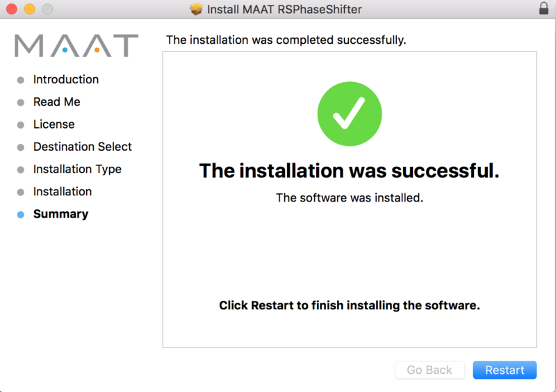556x392 pixels.
Task: Click the "Install MAAT RSPhaseShifter" window title
Action: tap(284, 10)
